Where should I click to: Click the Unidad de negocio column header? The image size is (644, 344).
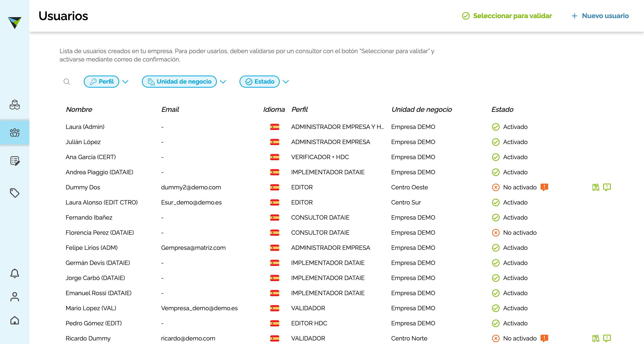click(x=422, y=109)
